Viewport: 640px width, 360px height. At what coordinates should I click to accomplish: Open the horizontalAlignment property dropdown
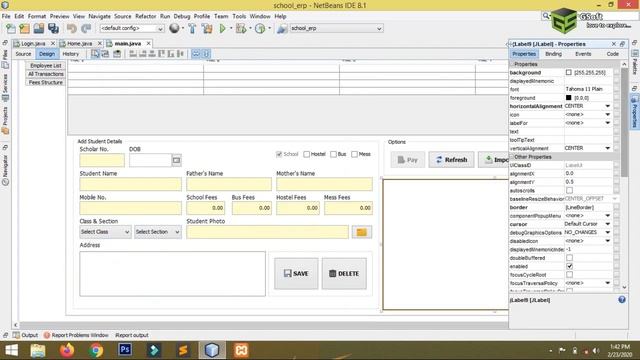tap(608, 106)
